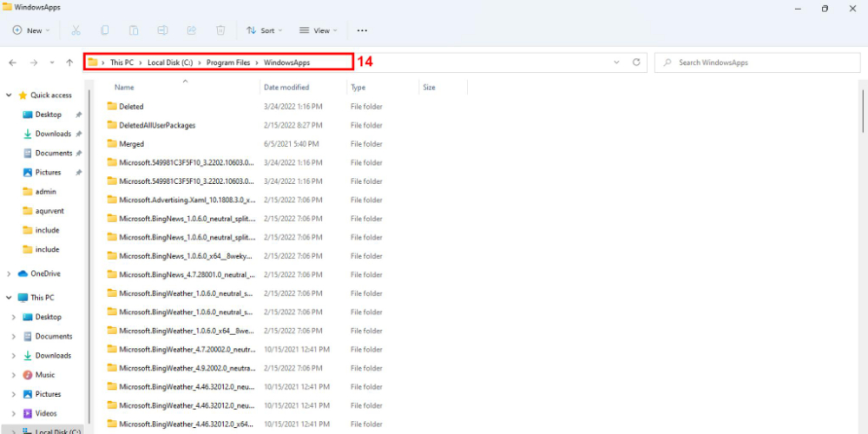Sort by the Name column header

(124, 88)
